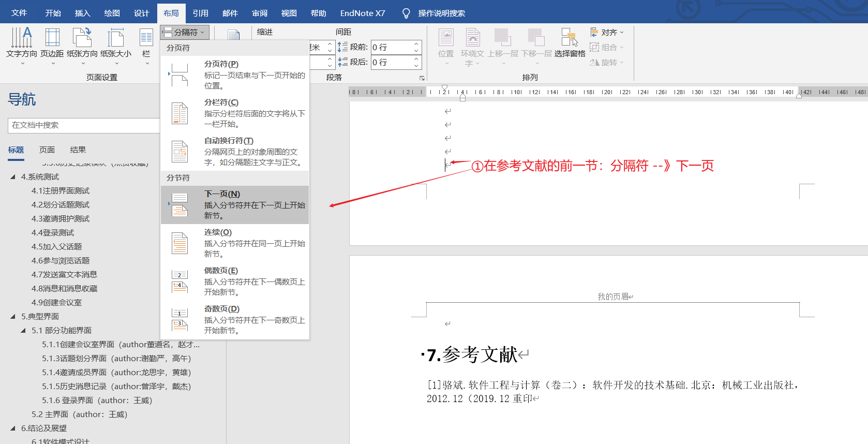Switch to the 绘图 tab
868x444 pixels.
click(112, 13)
